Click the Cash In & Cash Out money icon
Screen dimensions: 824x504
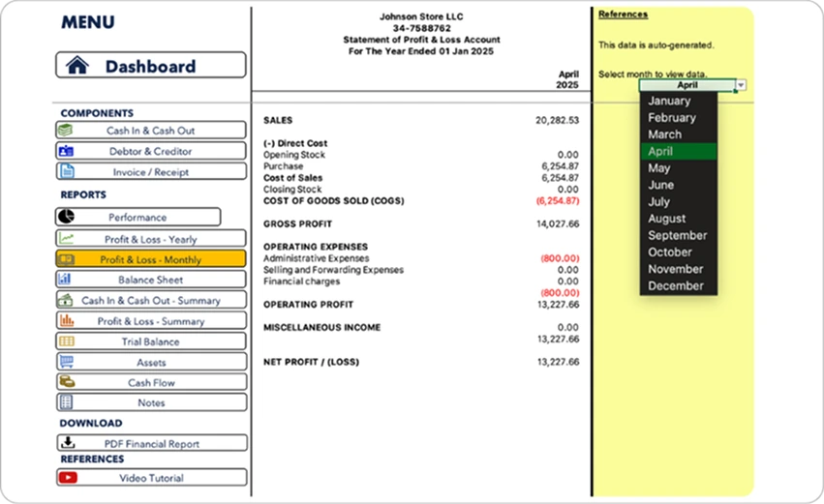66,131
